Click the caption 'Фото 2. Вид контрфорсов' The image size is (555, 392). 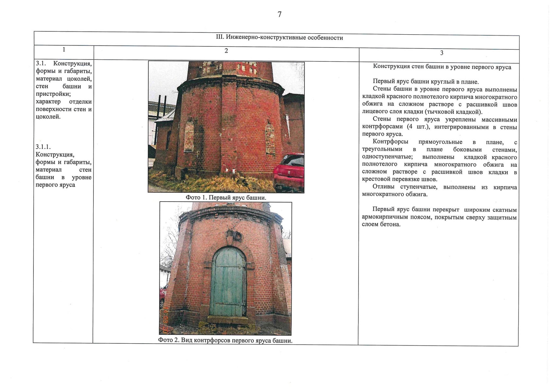[x=225, y=340]
